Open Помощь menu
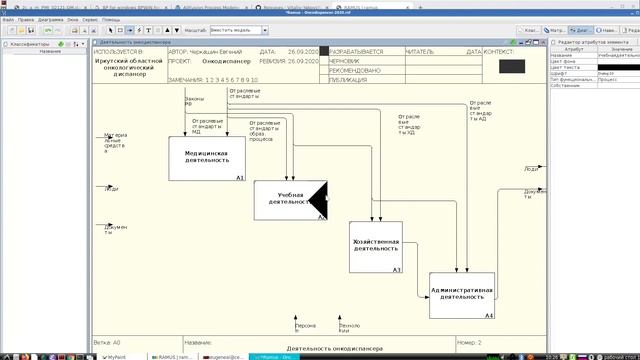640x360 pixels. click(111, 20)
